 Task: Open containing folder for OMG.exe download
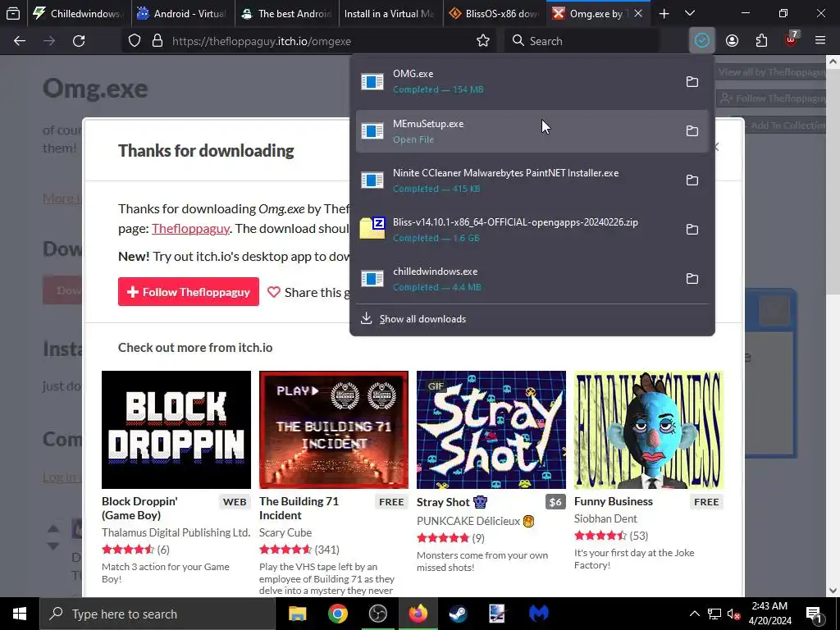692,81
